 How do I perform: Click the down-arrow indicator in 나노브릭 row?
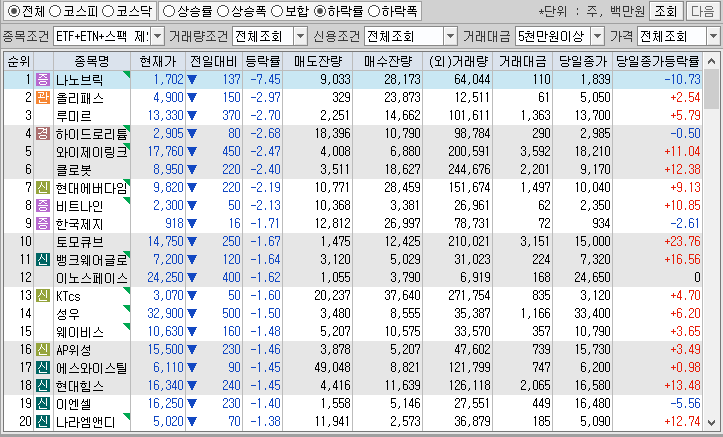point(192,80)
